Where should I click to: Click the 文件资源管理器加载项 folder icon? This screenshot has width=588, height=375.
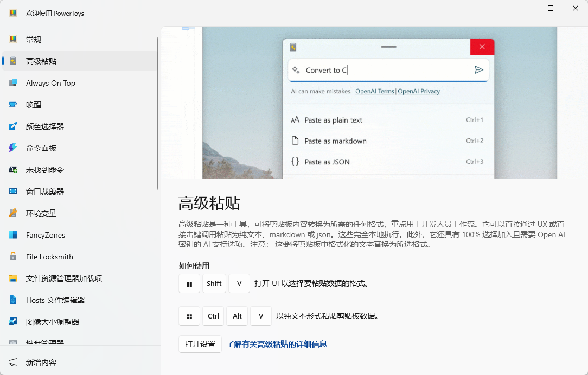pos(13,278)
